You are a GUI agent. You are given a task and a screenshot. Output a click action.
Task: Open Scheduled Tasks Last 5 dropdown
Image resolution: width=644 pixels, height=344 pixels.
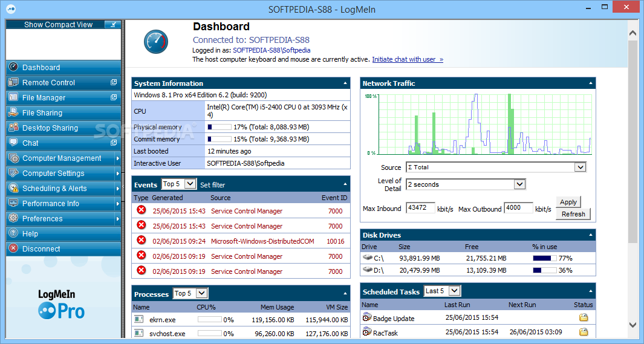[454, 291]
